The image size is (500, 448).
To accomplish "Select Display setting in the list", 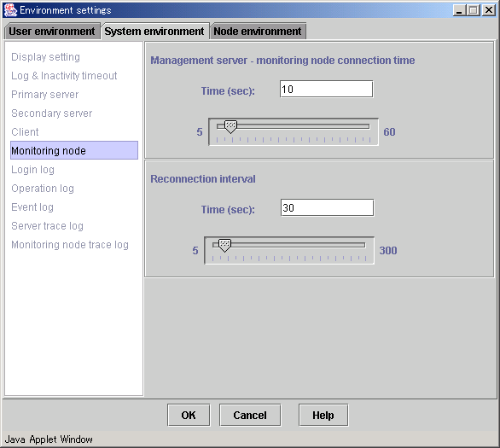I will 45,57.
